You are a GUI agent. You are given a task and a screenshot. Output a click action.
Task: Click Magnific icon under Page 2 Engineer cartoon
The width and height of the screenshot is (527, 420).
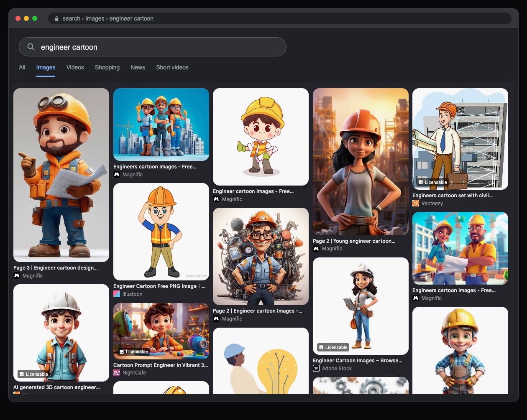pyautogui.click(x=216, y=318)
